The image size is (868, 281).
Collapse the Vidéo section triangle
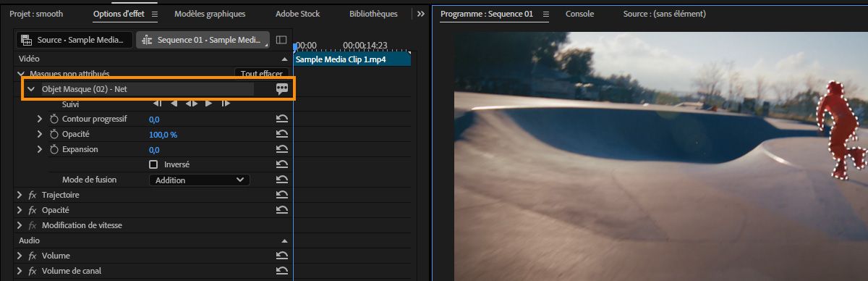[x=285, y=59]
